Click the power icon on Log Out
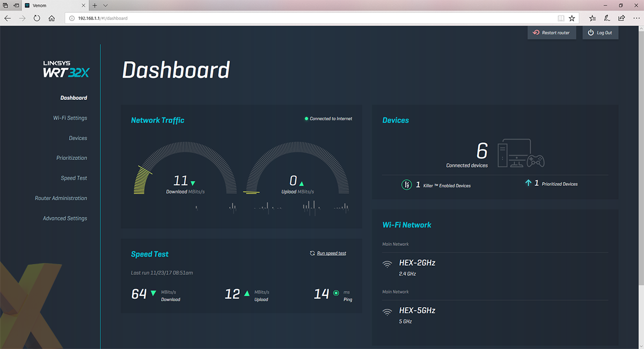 click(x=591, y=32)
